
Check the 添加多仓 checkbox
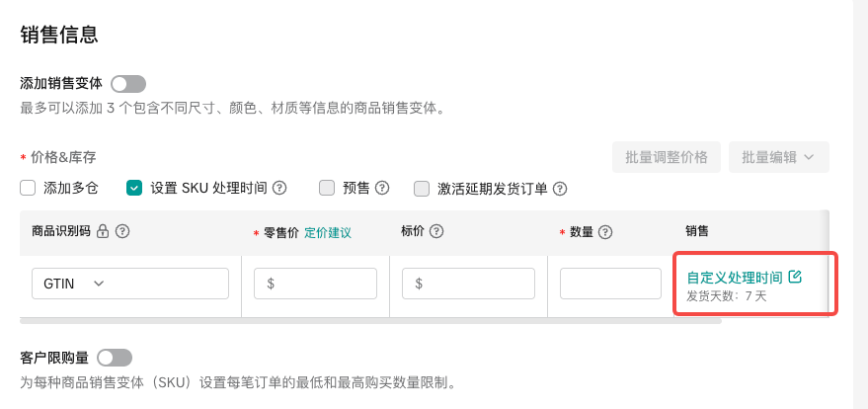[x=29, y=188]
